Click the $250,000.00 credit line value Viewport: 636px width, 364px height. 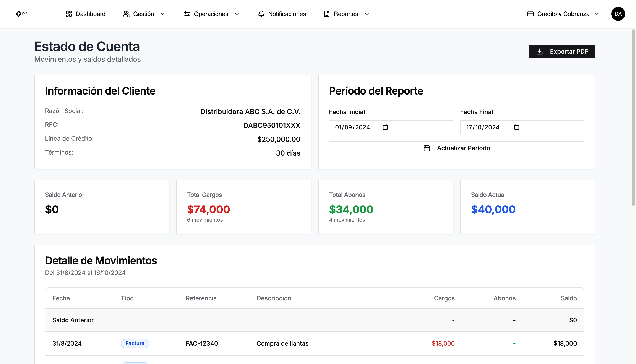click(x=279, y=139)
